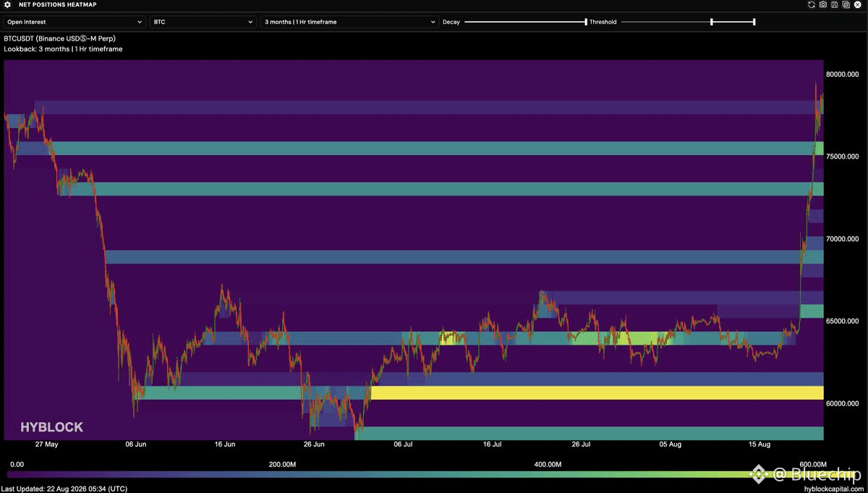
Task: Click the Lookback 3 months text
Action: [63, 49]
